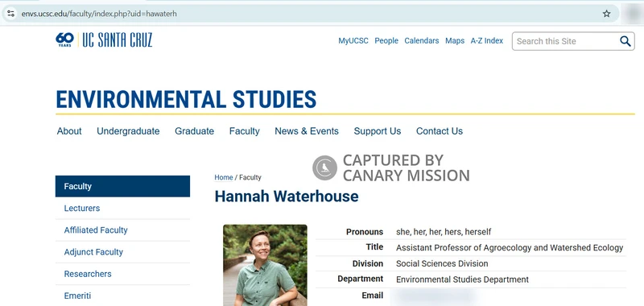Click Environmental Studies Department text
The width and height of the screenshot is (644, 306).
click(x=462, y=279)
